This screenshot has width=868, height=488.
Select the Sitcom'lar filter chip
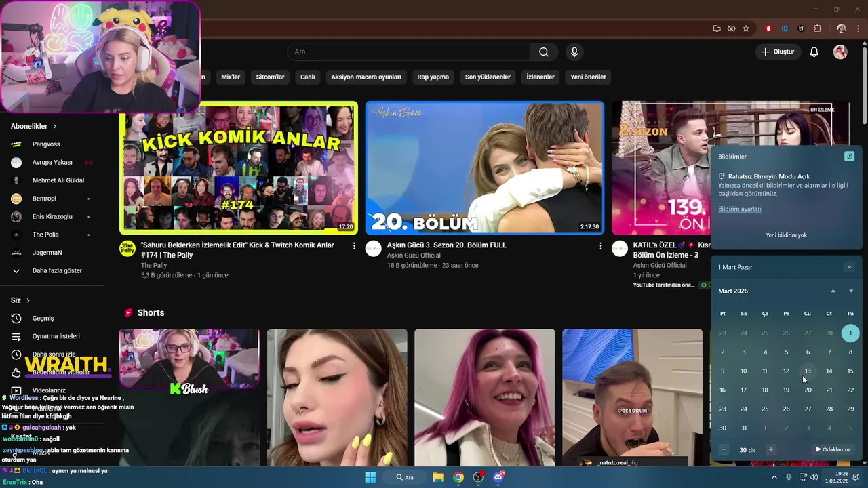(x=270, y=77)
